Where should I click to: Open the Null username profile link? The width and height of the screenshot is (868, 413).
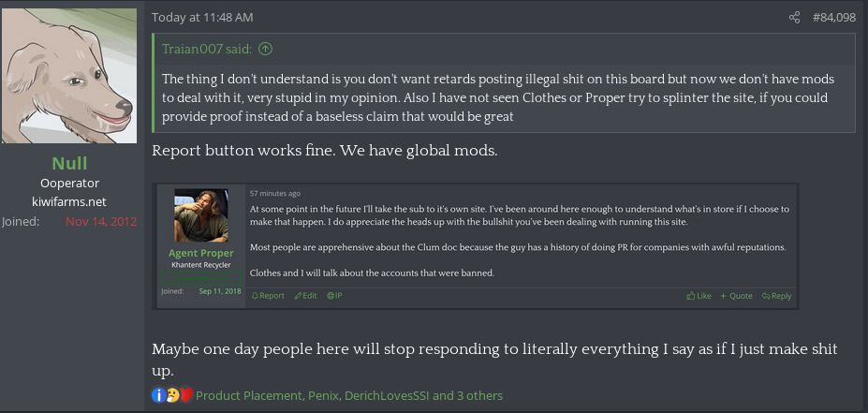tap(70, 164)
